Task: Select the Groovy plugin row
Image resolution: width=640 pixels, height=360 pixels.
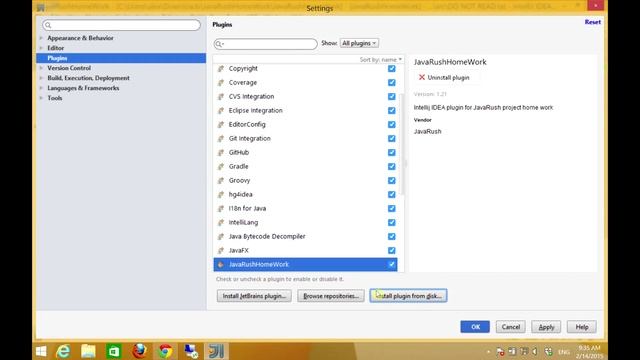Action: coord(305,180)
